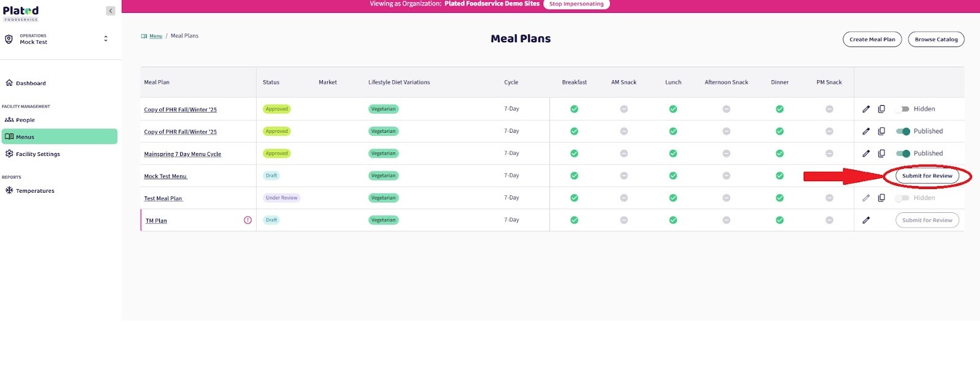
Task: Click the breakfast checkmark for Mock Test Menu
Action: pos(574,176)
